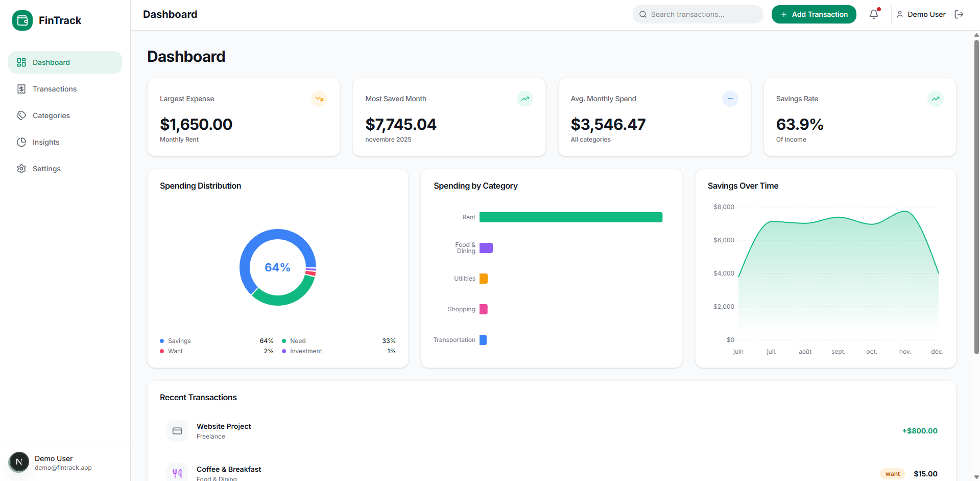Click the Settings gear icon
The width and height of the screenshot is (980, 481).
point(21,168)
